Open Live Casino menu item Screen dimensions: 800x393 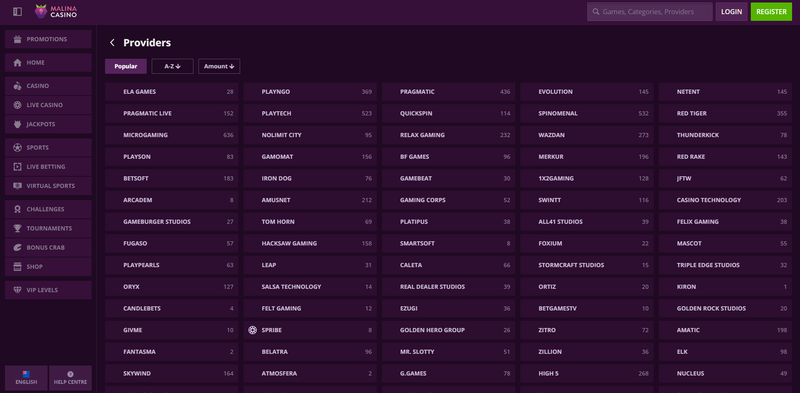pyautogui.click(x=48, y=105)
